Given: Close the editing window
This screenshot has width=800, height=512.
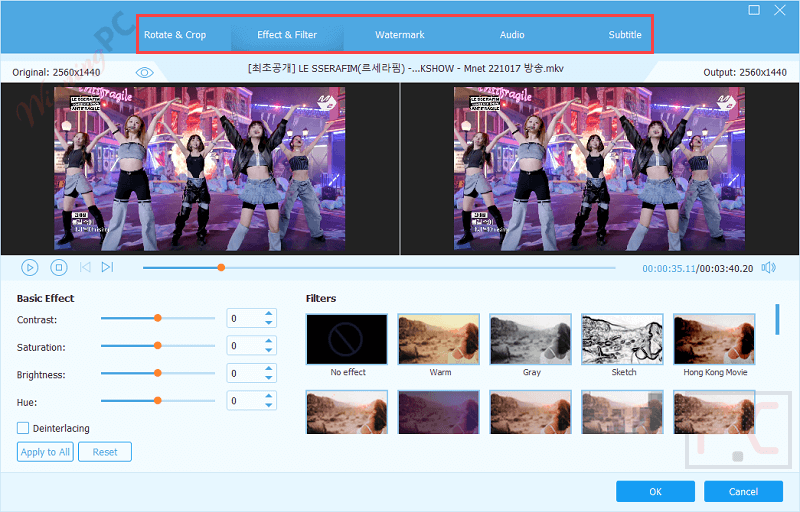Looking at the screenshot, I should pos(780,10).
